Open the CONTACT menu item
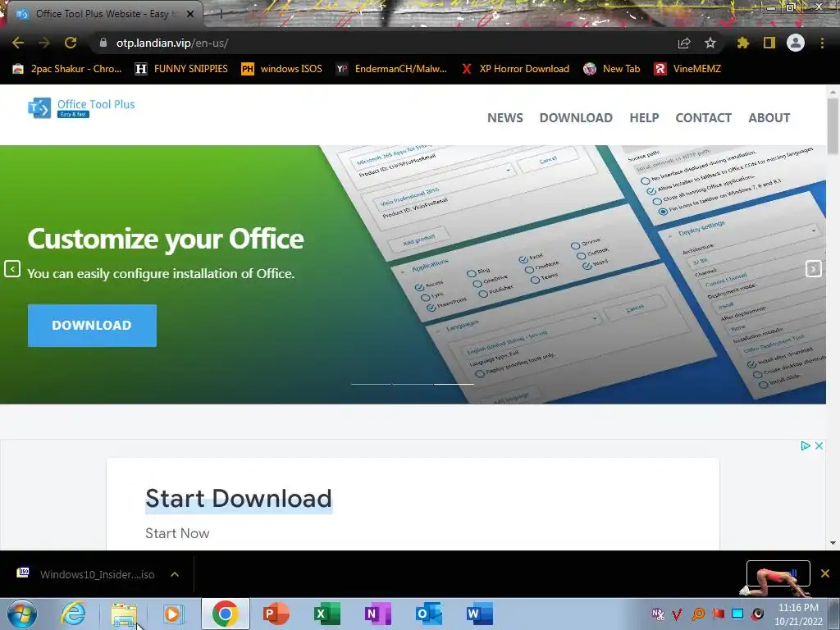Screen dimensions: 840x630 tap(703, 118)
